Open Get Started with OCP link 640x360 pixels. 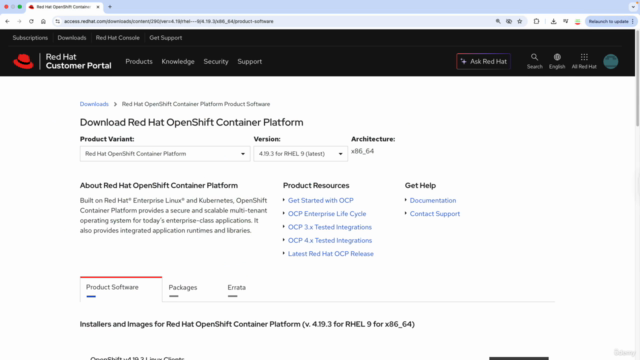pyautogui.click(x=321, y=200)
